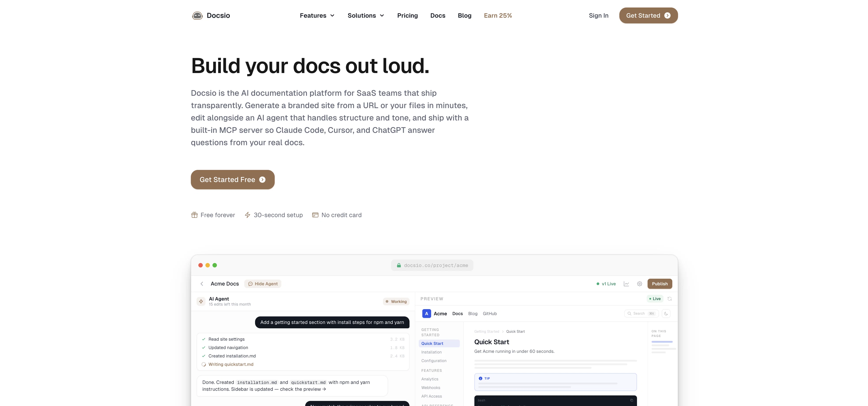Viewport: 868px width, 406px height.
Task: Click the Working status badge
Action: point(396,302)
